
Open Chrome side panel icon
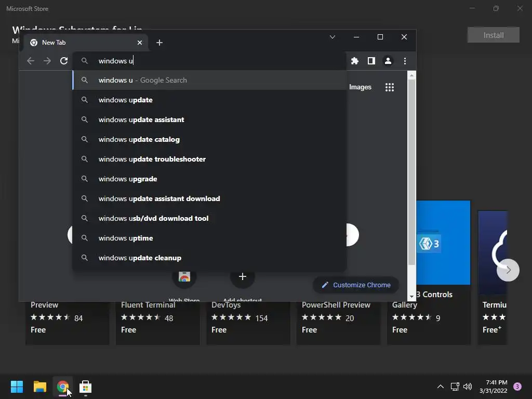click(x=371, y=61)
